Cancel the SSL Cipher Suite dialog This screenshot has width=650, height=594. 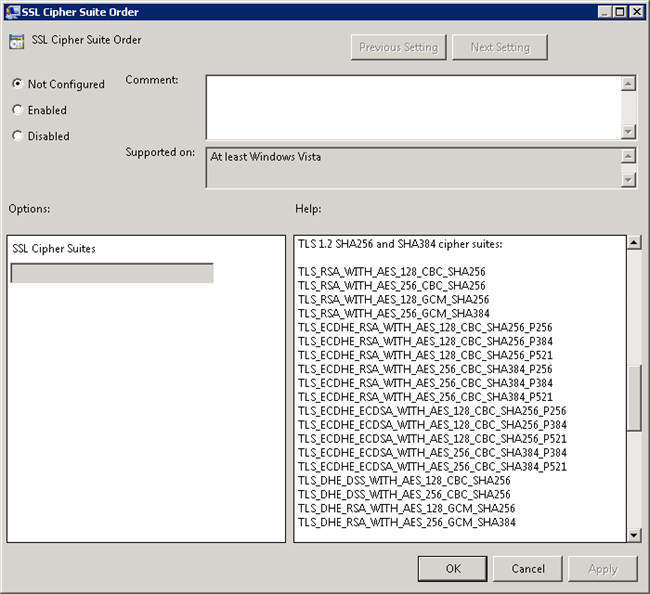[x=528, y=568]
